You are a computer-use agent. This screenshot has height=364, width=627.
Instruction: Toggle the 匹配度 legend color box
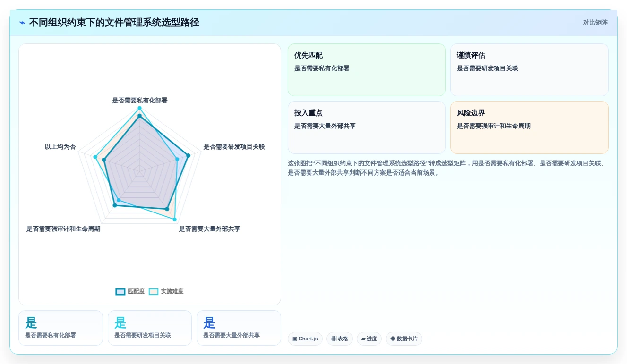[120, 292]
